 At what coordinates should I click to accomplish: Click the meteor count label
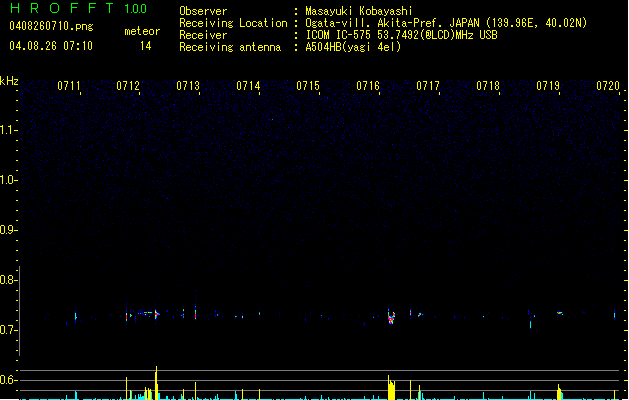[142, 31]
